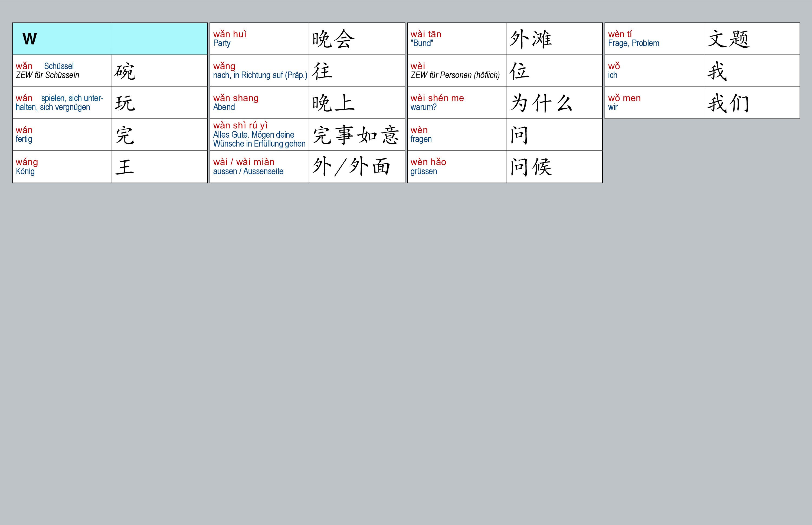Screen dimensions: 812x525
Task: Click 'wèi ZEW für Personen' cell
Action: tap(456, 71)
